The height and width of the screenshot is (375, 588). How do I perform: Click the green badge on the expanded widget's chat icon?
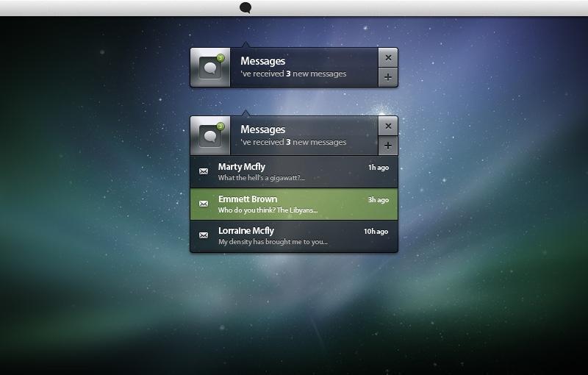[x=220, y=126]
